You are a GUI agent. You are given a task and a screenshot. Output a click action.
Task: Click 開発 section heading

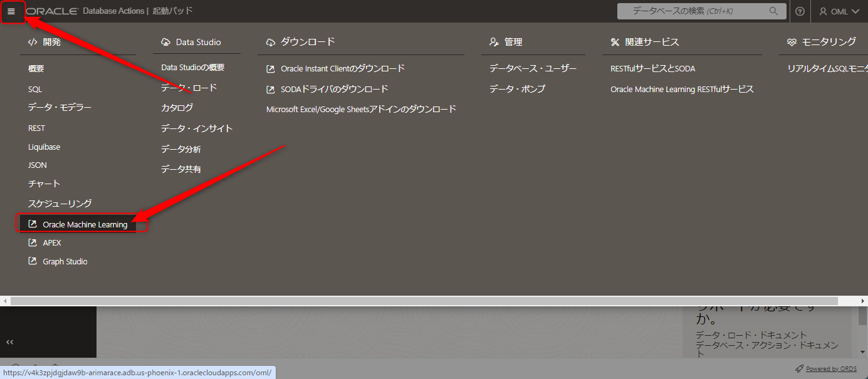52,42
